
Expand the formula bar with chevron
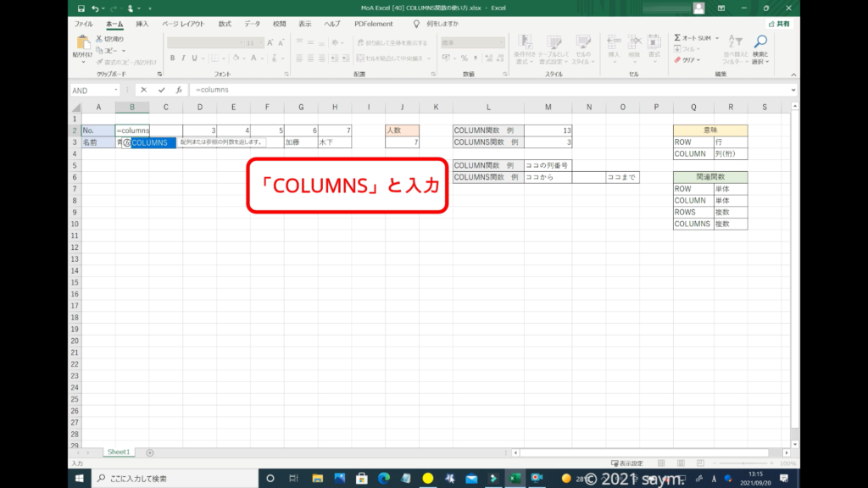[793, 90]
